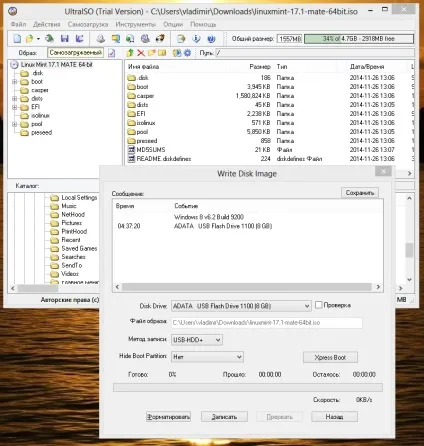Click the 1557MB total size field
This screenshot has width=424, height=446.
pos(290,39)
